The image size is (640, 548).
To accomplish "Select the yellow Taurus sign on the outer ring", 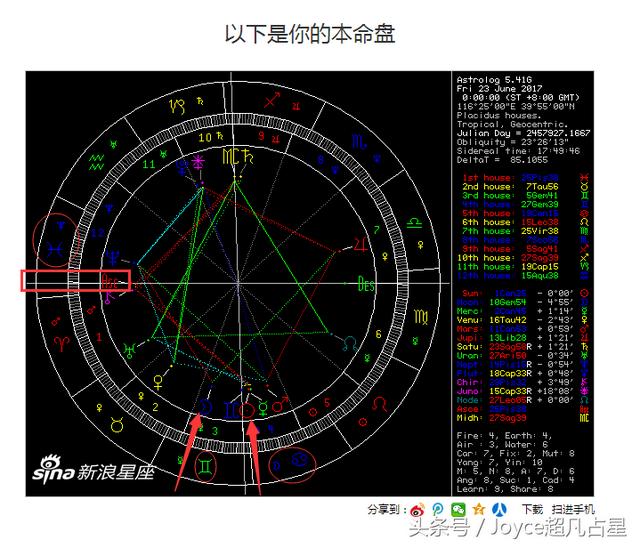I will point(117,426).
